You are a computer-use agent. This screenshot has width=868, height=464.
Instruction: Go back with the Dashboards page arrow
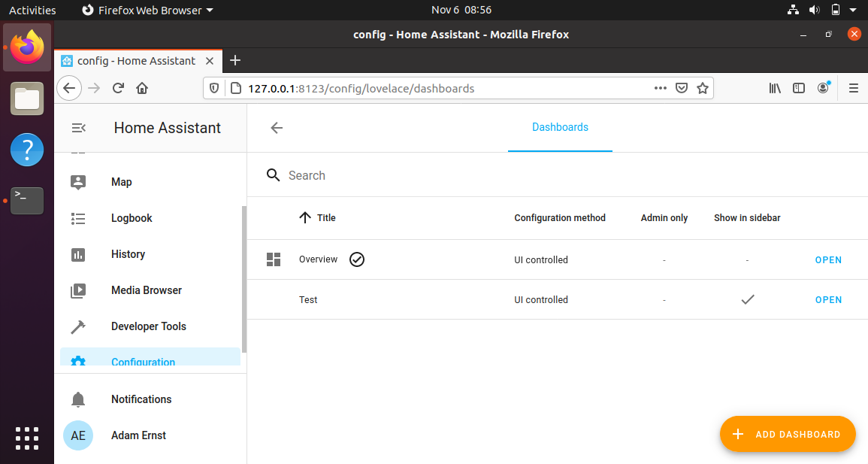(277, 128)
